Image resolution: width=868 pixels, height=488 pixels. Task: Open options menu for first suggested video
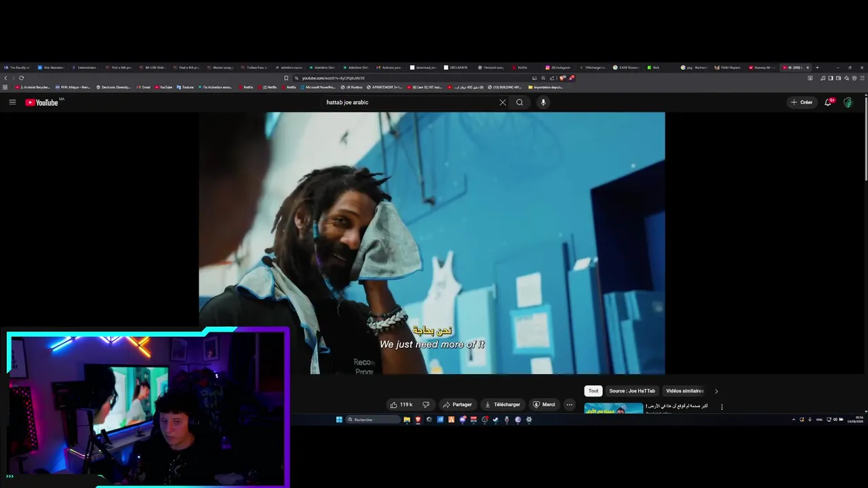coord(722,407)
